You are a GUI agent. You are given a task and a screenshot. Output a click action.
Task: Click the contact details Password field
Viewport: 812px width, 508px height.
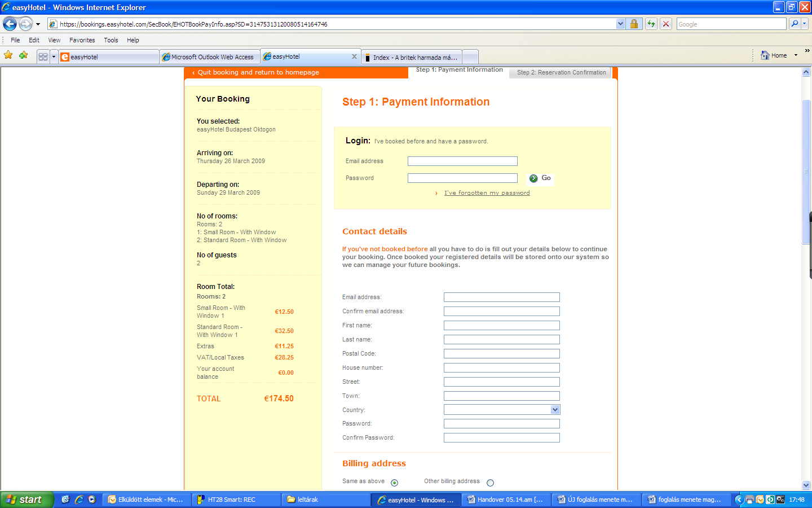point(502,424)
